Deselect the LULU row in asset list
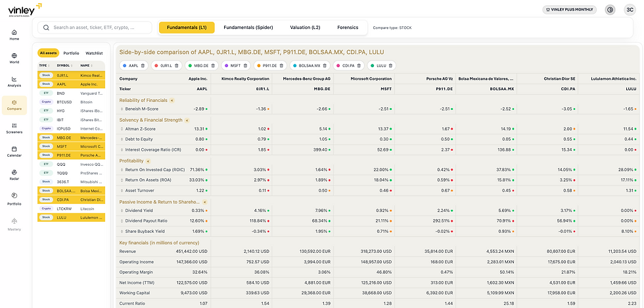This screenshot has width=644, height=308. pyautogui.click(x=71, y=217)
